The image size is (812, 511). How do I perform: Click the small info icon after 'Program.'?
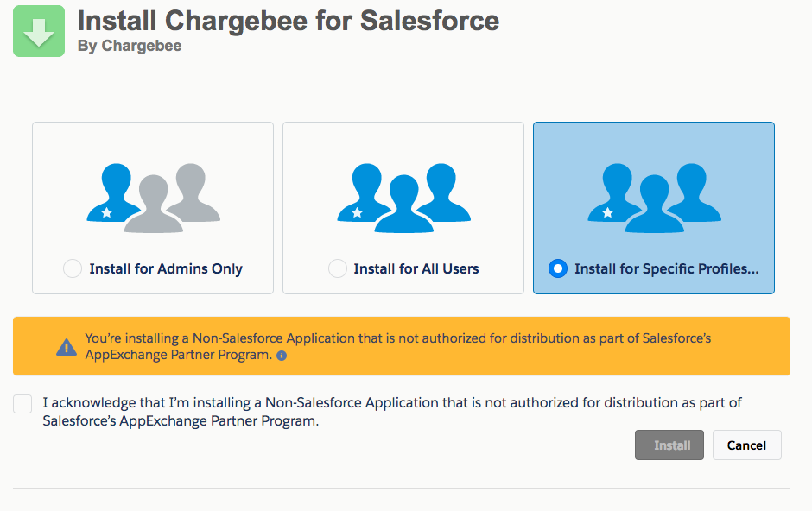(x=282, y=356)
